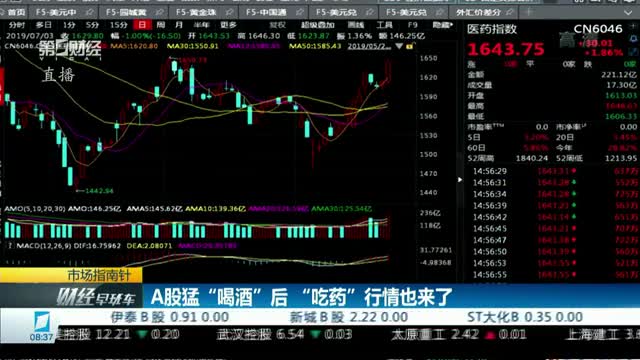This screenshot has width=640, height=360.
Task: Open the triangle dropdown next to 2019/05/2
Action: pyautogui.click(x=399, y=46)
